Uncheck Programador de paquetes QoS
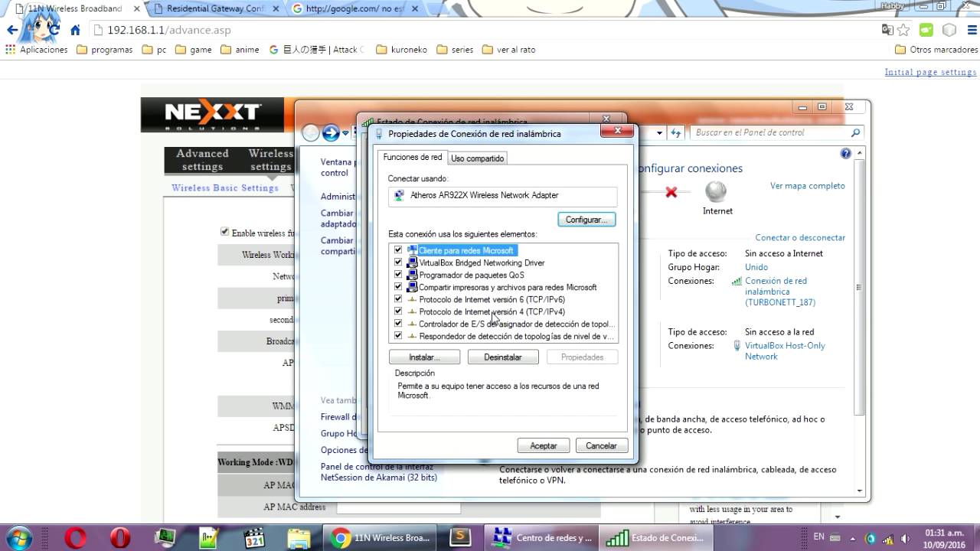This screenshot has height=551, width=980. (x=398, y=275)
